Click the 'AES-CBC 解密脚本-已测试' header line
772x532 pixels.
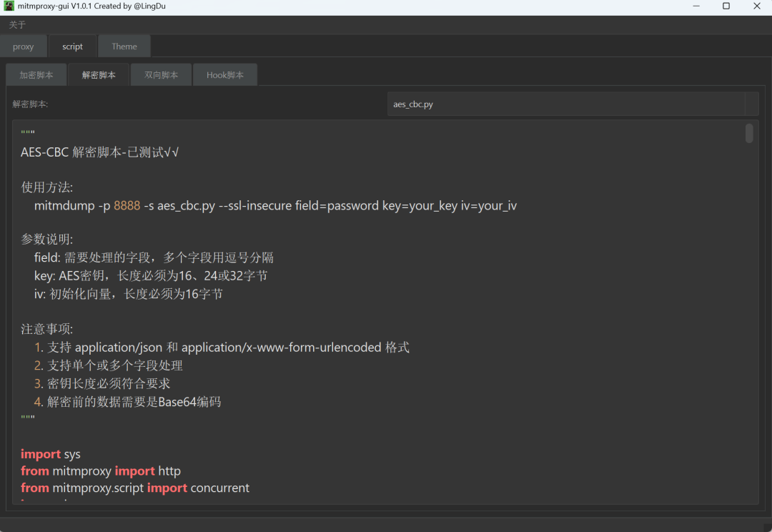[x=99, y=152]
